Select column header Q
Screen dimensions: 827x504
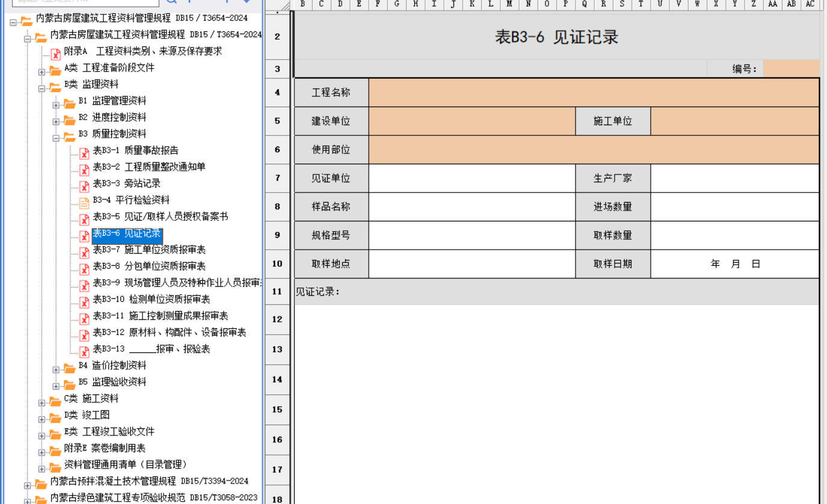(584, 4)
